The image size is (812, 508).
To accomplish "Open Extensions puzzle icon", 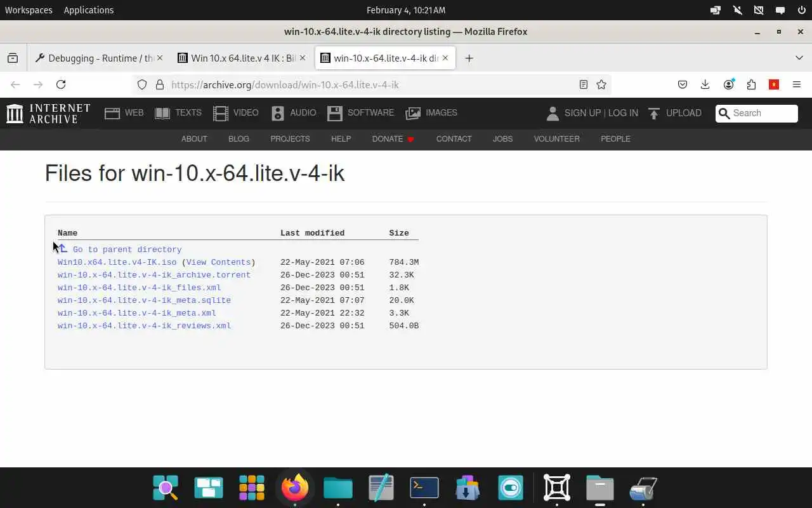I will (x=751, y=84).
